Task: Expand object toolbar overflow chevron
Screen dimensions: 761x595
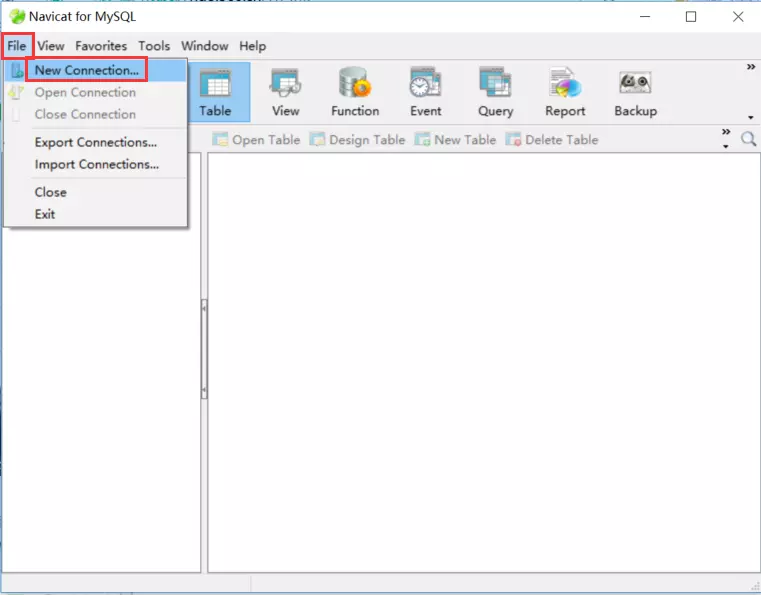Action: point(726,132)
